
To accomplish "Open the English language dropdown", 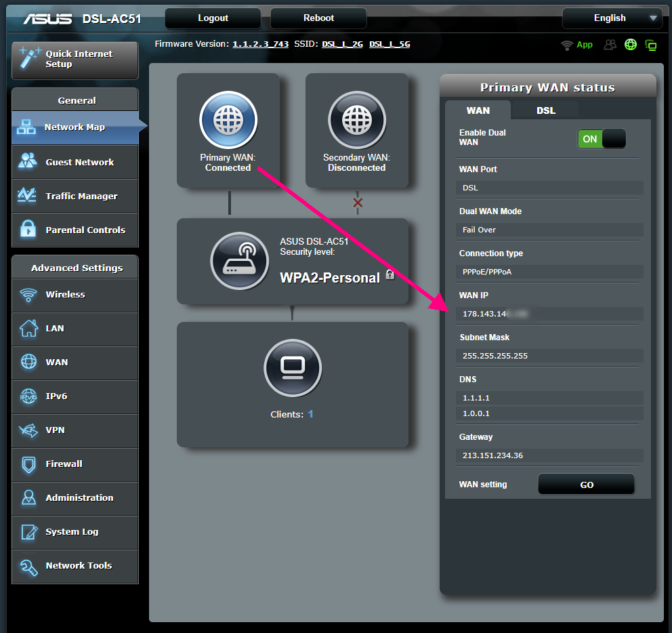I will click(x=612, y=18).
